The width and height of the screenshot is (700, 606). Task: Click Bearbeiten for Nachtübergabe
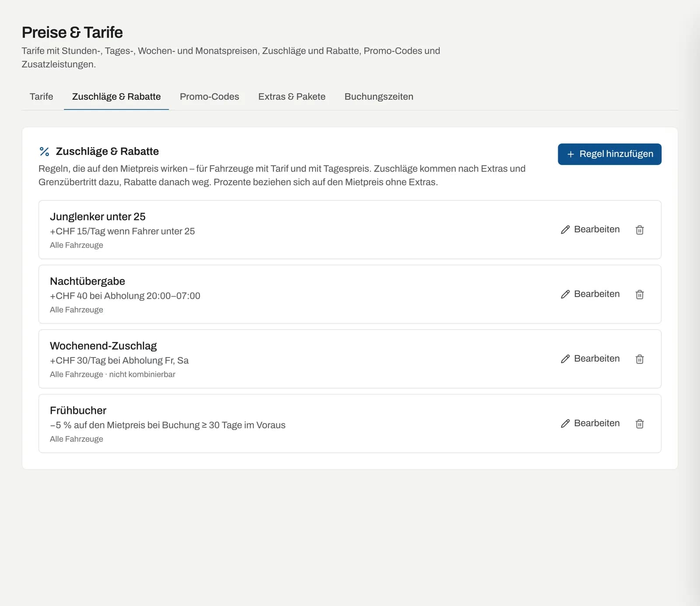pos(590,294)
